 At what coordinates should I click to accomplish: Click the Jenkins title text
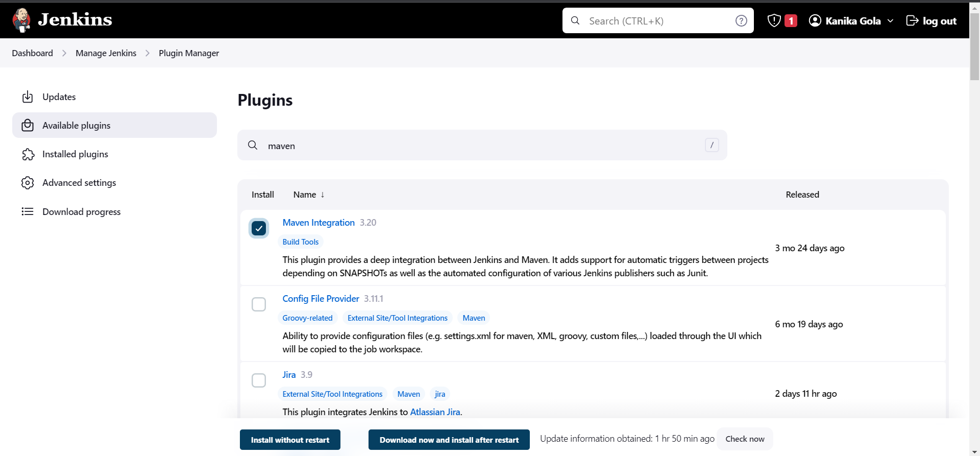(x=75, y=19)
